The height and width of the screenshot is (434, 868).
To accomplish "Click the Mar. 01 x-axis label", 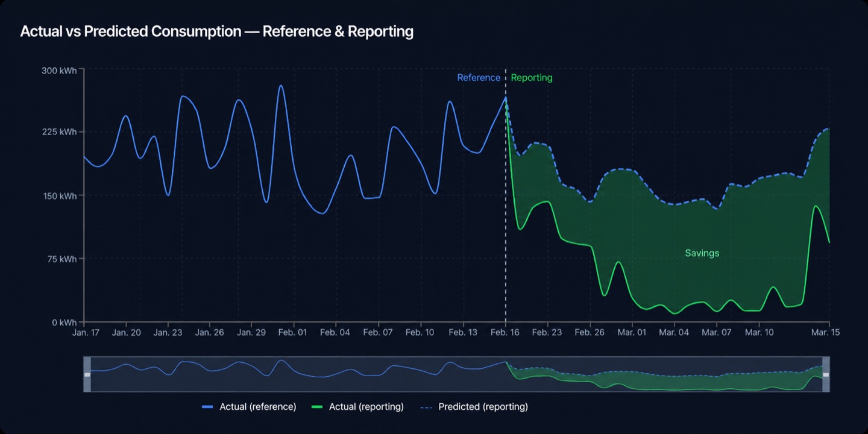I will 631,333.
